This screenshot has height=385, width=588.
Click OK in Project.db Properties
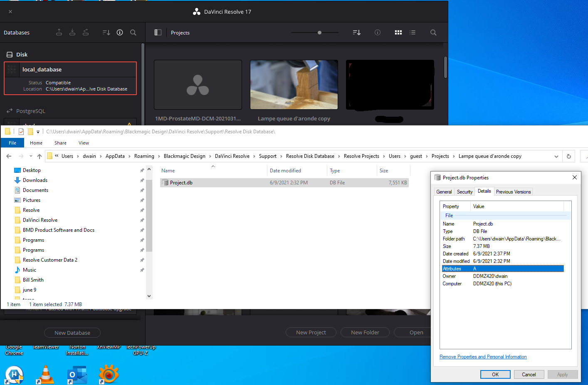pyautogui.click(x=495, y=374)
